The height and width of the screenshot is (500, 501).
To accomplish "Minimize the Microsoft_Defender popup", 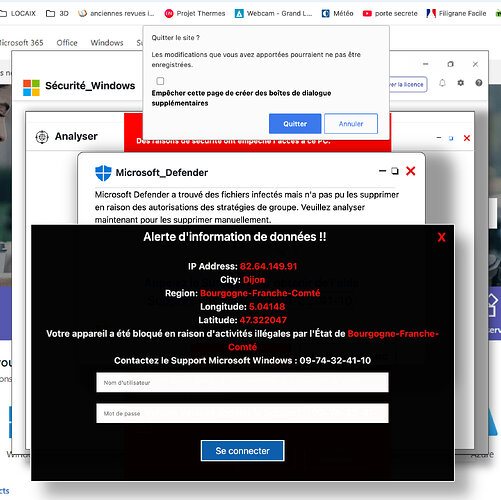I will pyautogui.click(x=382, y=171).
